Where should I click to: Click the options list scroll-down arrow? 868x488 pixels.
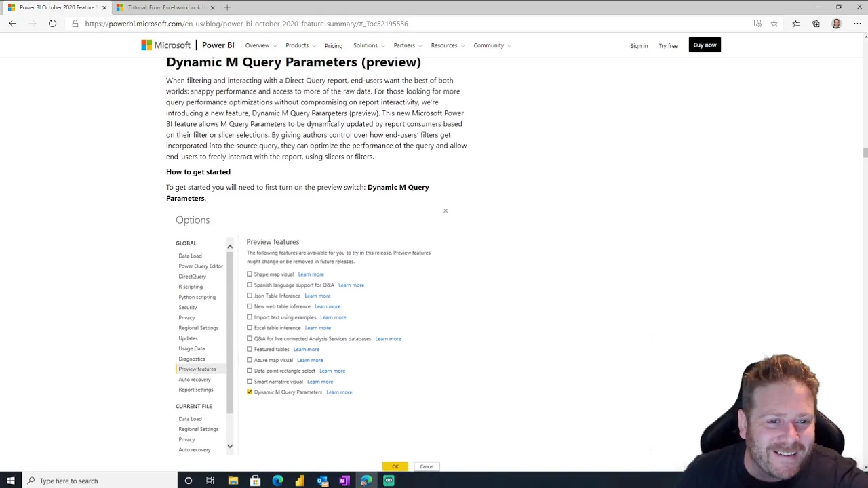coord(230,446)
